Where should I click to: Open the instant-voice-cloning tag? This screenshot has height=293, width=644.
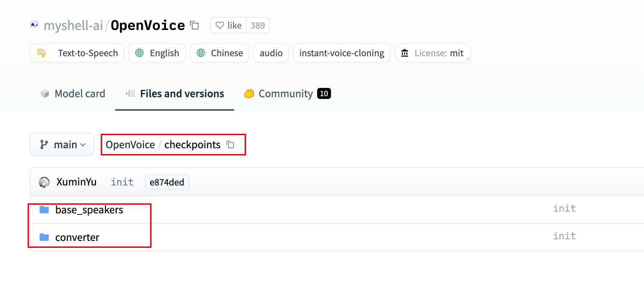[341, 53]
